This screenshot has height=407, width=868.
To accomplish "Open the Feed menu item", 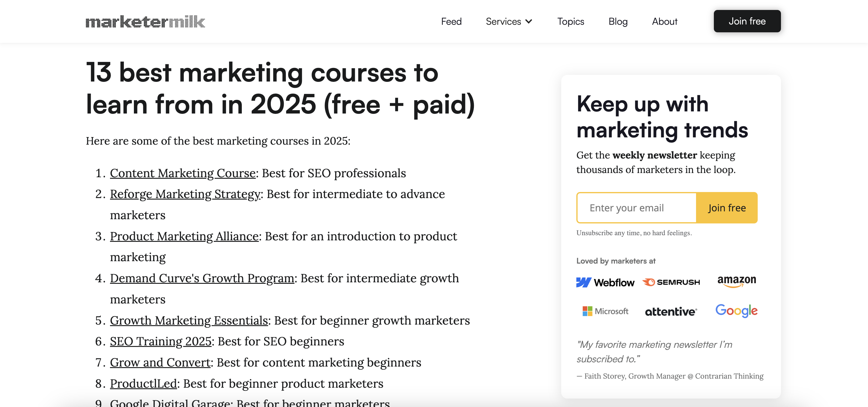I will click(451, 21).
